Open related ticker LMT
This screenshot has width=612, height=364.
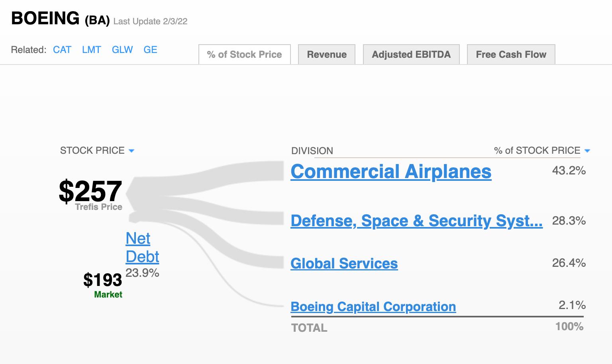tap(92, 50)
